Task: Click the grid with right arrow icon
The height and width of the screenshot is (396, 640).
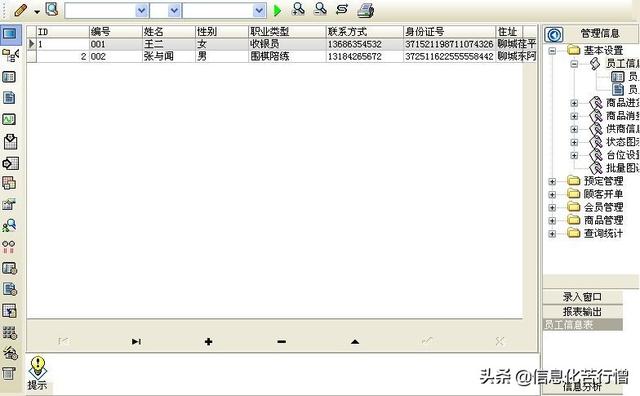Action: click(x=10, y=163)
